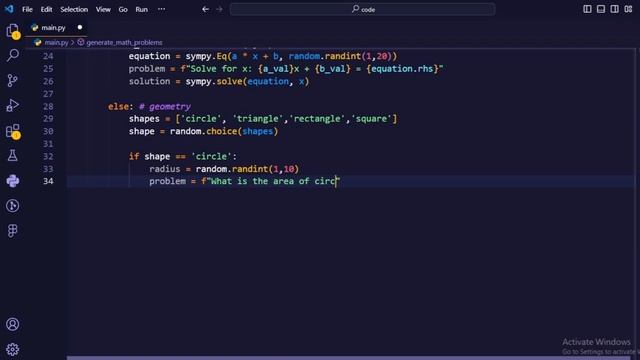The image size is (640, 360).
Task: Toggle the bottom panel layout
Action: pyautogui.click(x=601, y=9)
